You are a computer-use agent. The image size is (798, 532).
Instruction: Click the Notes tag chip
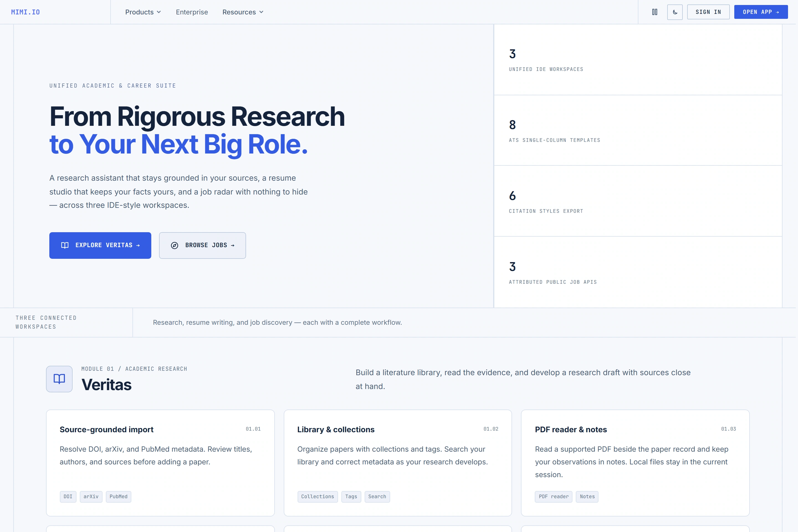[587, 497]
